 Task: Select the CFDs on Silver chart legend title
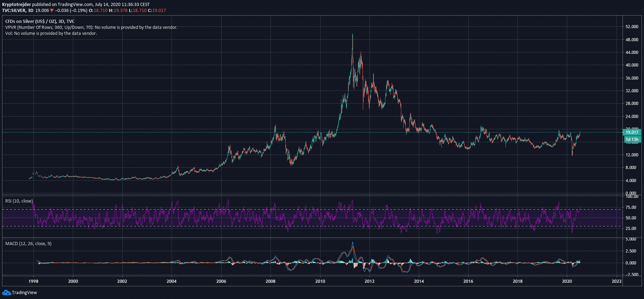click(x=40, y=21)
